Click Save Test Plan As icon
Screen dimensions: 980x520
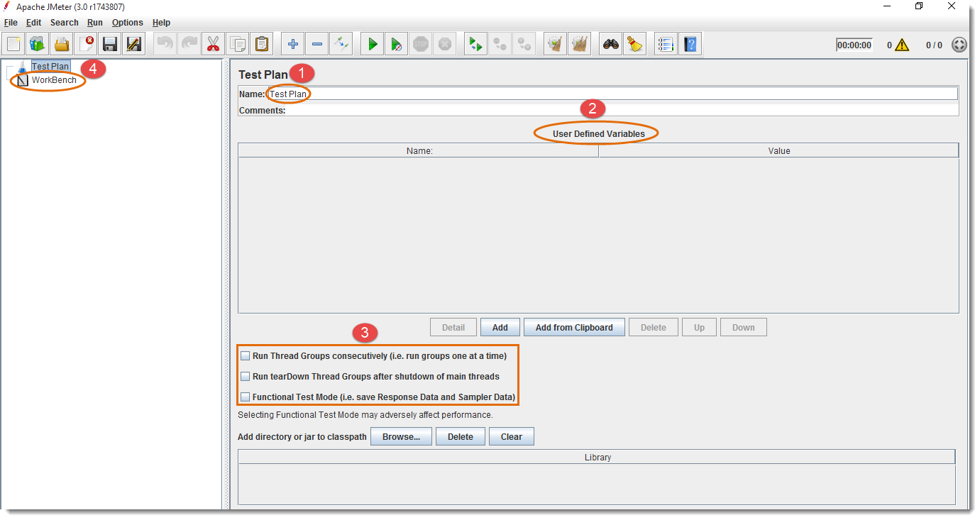134,44
